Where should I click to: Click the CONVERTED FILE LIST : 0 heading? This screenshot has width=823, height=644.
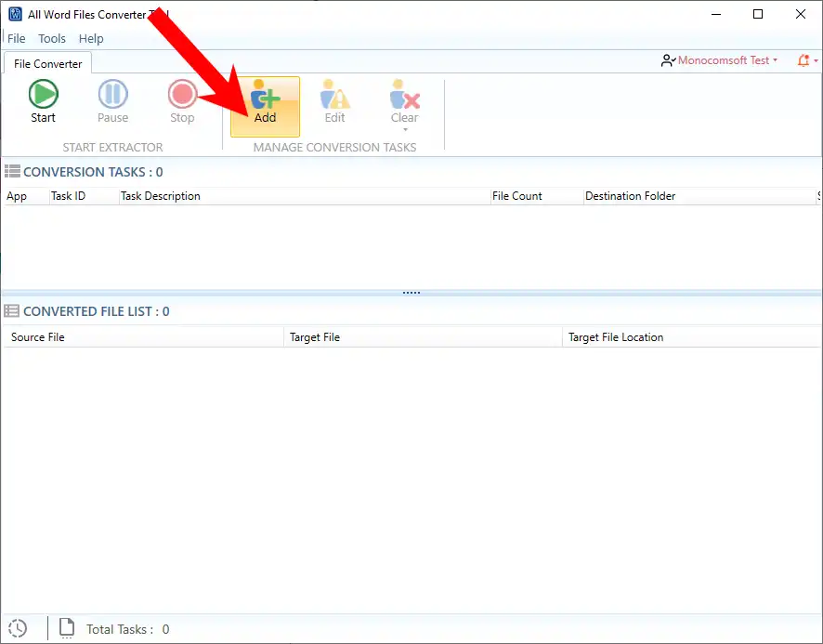[x=96, y=311]
